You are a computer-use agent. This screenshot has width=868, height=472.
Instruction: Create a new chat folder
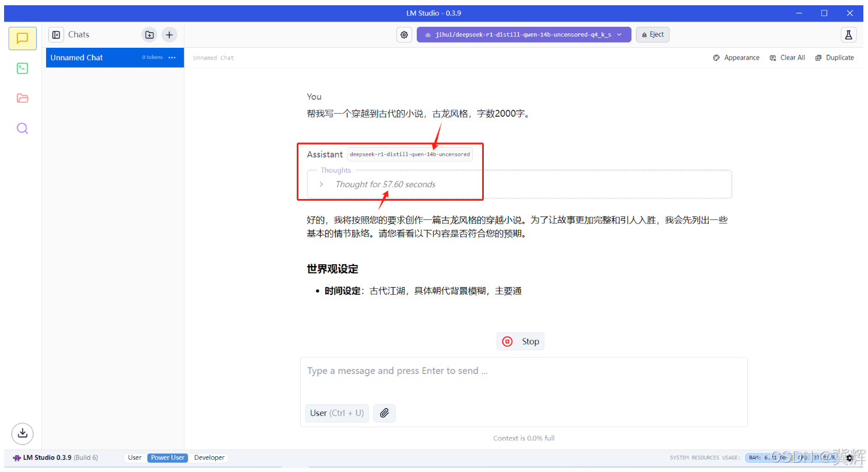click(150, 35)
